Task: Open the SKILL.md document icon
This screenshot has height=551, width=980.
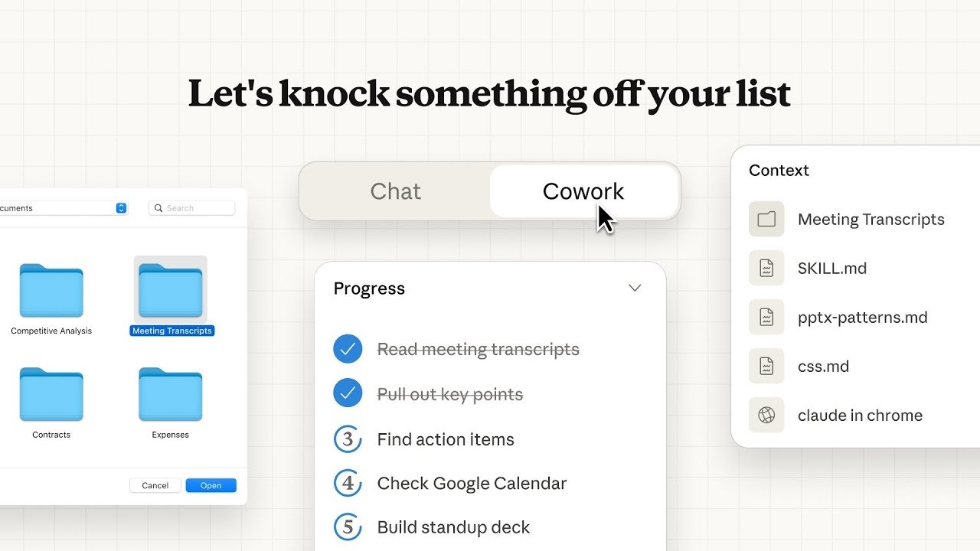Action: point(766,268)
